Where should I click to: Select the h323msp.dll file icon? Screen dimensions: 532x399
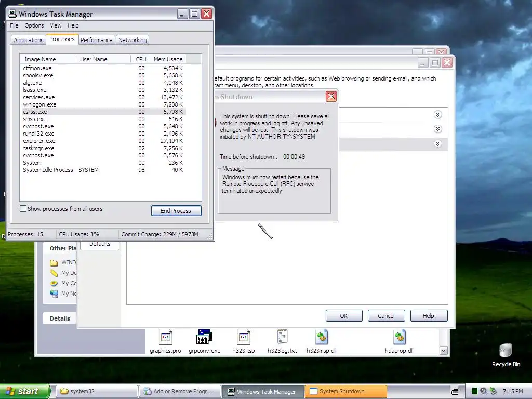[x=322, y=338]
